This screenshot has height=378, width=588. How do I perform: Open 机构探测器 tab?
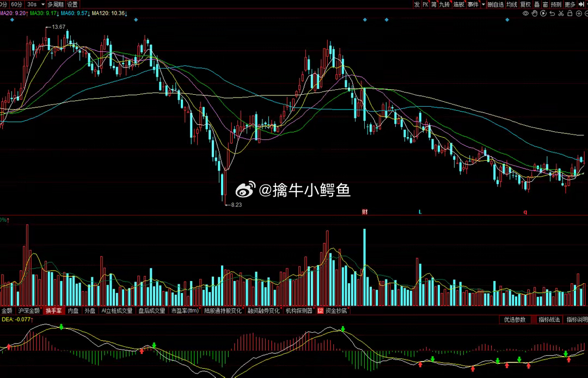tap(299, 310)
